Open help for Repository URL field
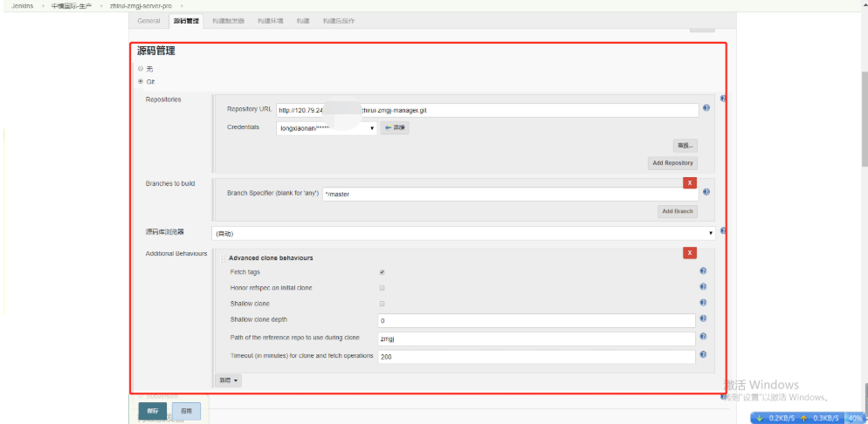Screen dimensions: 868x424 click(706, 108)
